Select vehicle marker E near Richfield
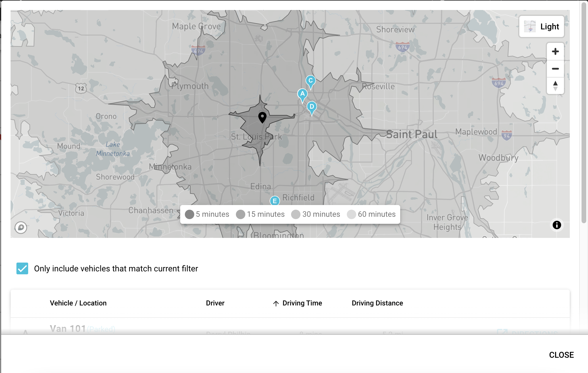588x373 pixels. (275, 201)
